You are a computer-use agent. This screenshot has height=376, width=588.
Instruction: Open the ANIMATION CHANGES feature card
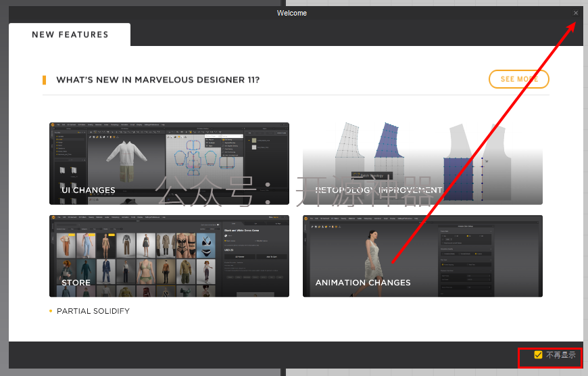[x=422, y=256]
